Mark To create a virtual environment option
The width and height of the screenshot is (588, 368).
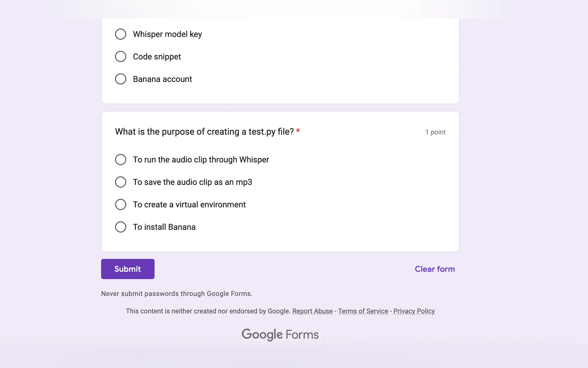pyautogui.click(x=121, y=204)
